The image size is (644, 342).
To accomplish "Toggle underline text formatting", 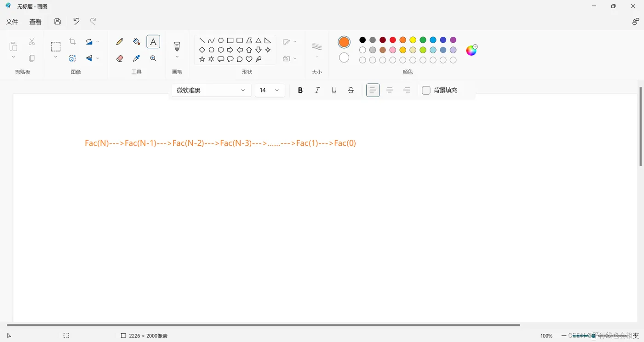I will point(334,90).
